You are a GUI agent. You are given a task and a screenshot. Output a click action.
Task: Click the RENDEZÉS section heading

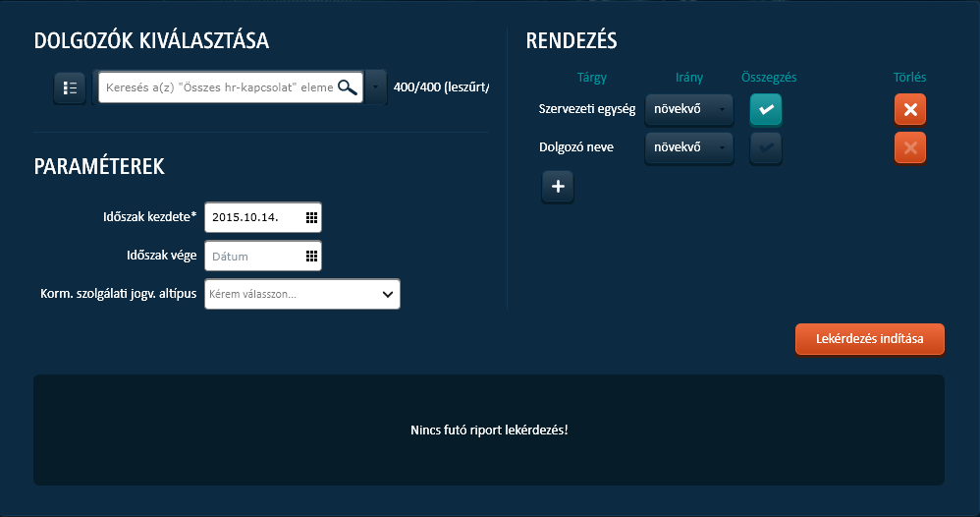[x=572, y=40]
